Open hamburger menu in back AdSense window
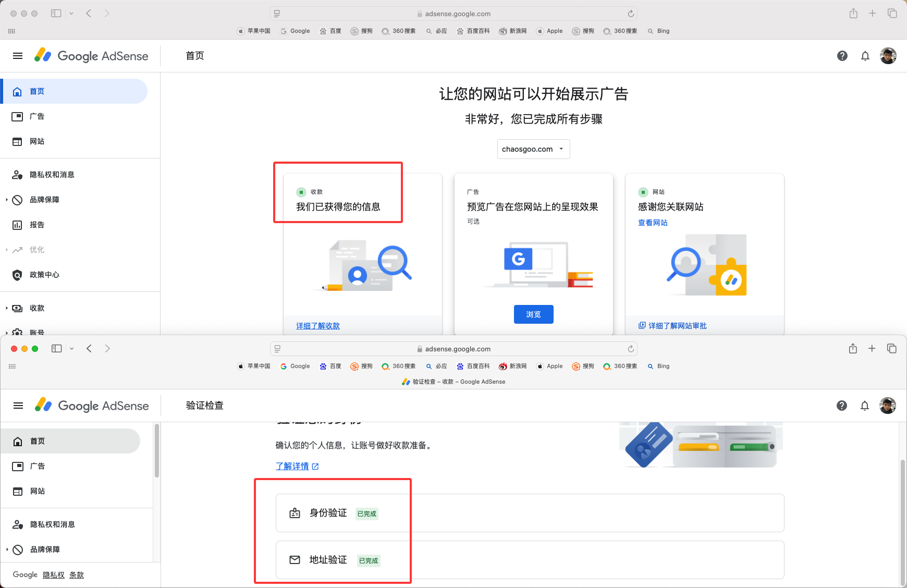The height and width of the screenshot is (588, 907). click(18, 56)
